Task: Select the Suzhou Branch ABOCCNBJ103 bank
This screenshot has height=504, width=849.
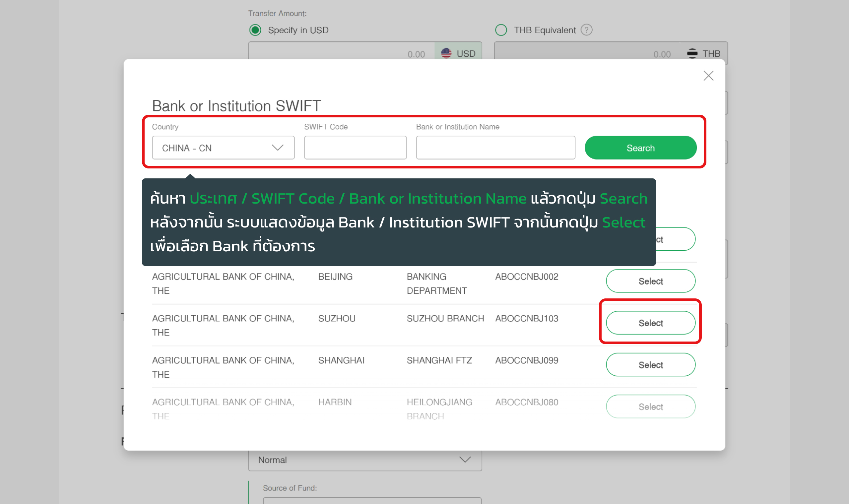Action: (651, 323)
